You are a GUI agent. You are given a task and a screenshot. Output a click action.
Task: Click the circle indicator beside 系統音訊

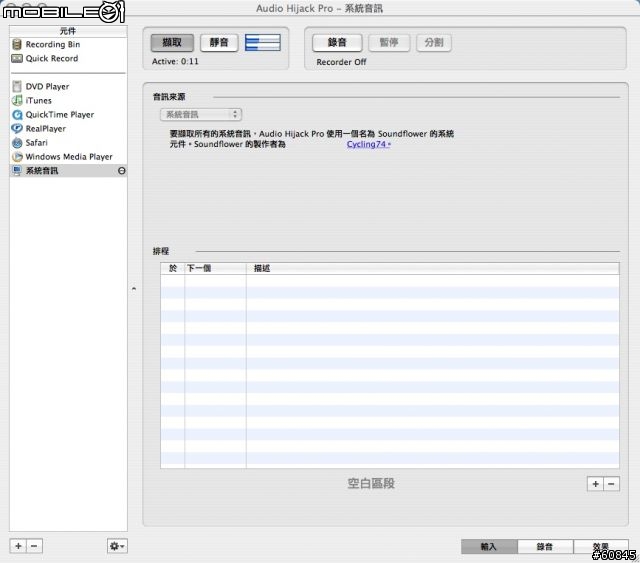tap(122, 171)
